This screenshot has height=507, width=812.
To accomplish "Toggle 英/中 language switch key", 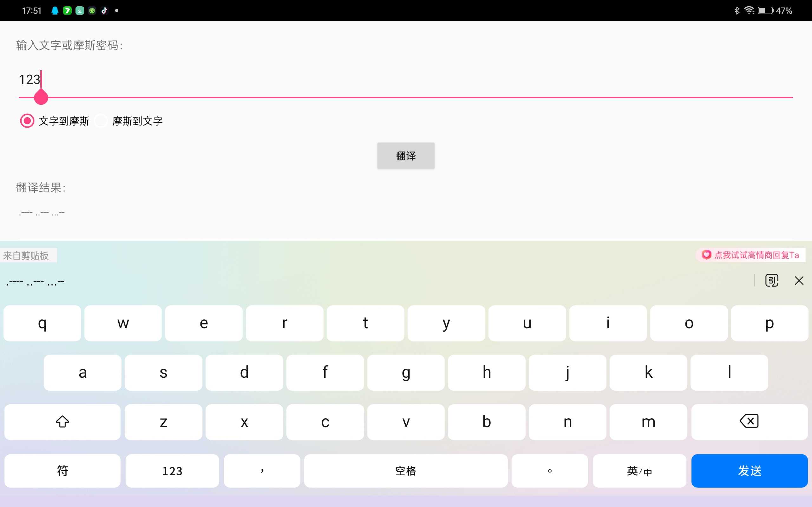I will (x=639, y=471).
